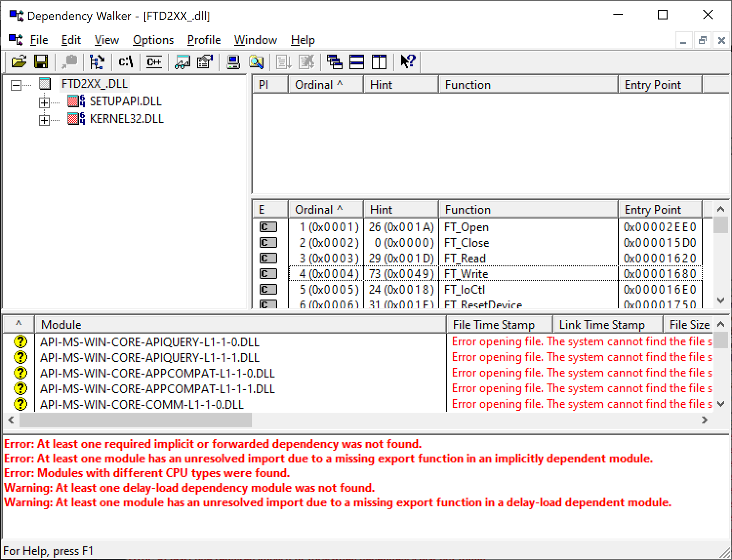Viewport: 732px width, 560px height.
Task: Sort imports list by Function column
Action: click(x=529, y=84)
